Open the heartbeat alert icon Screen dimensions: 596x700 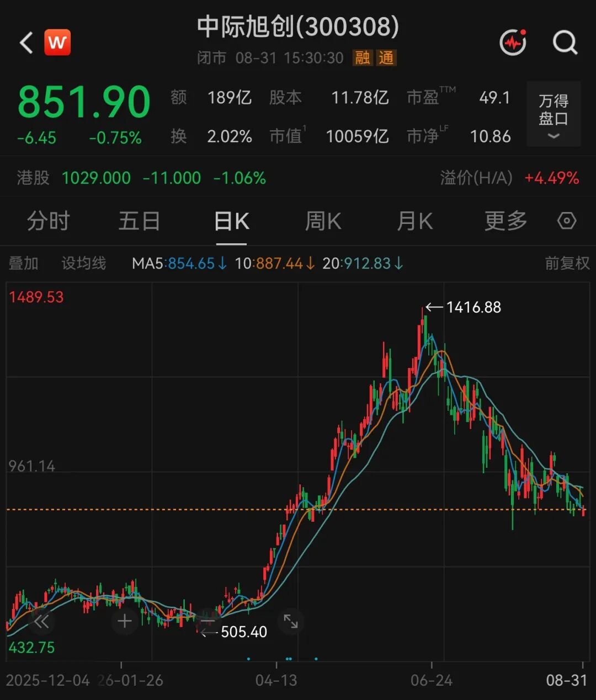513,42
